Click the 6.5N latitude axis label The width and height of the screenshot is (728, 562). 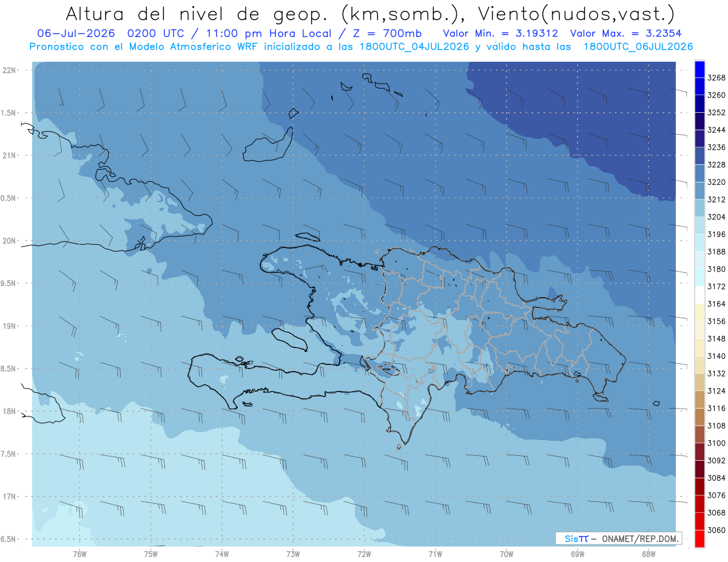coord(9,539)
